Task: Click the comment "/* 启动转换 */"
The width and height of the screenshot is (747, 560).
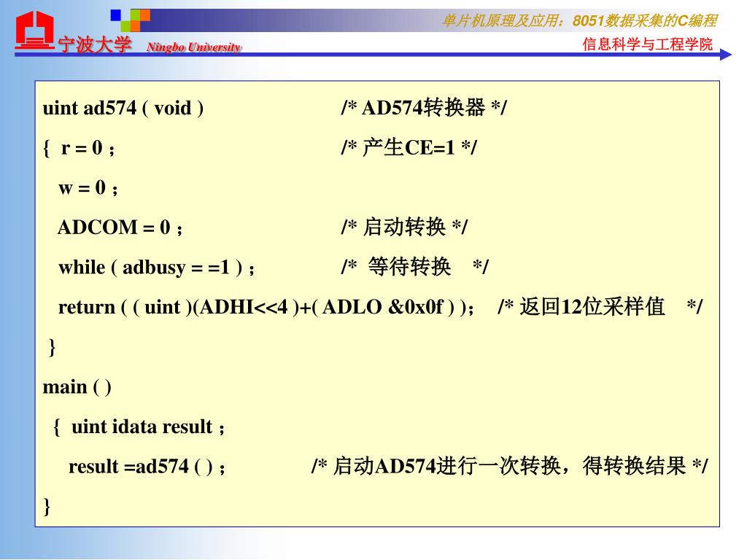Action: click(x=404, y=227)
